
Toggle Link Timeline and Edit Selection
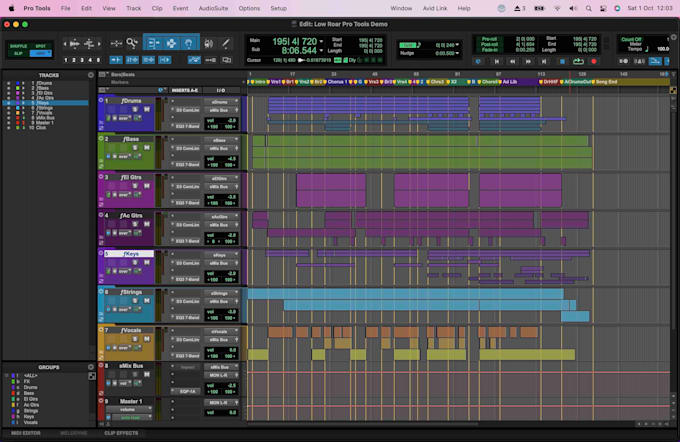[x=132, y=60]
